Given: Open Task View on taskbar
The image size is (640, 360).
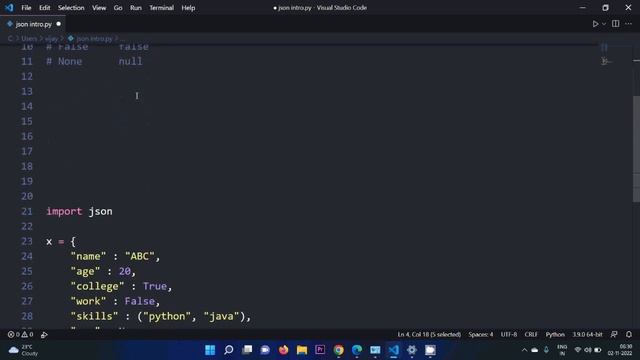Looking at the screenshot, I should pyautogui.click(x=247, y=350).
